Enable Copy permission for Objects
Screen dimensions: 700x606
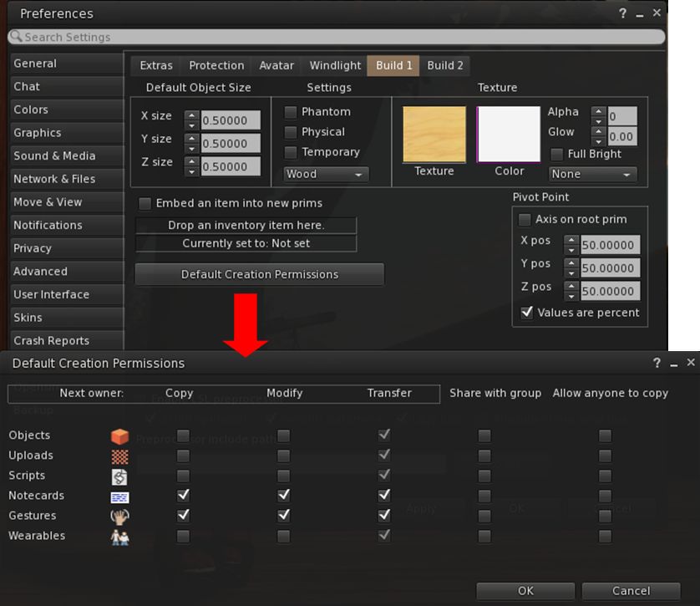click(x=183, y=435)
